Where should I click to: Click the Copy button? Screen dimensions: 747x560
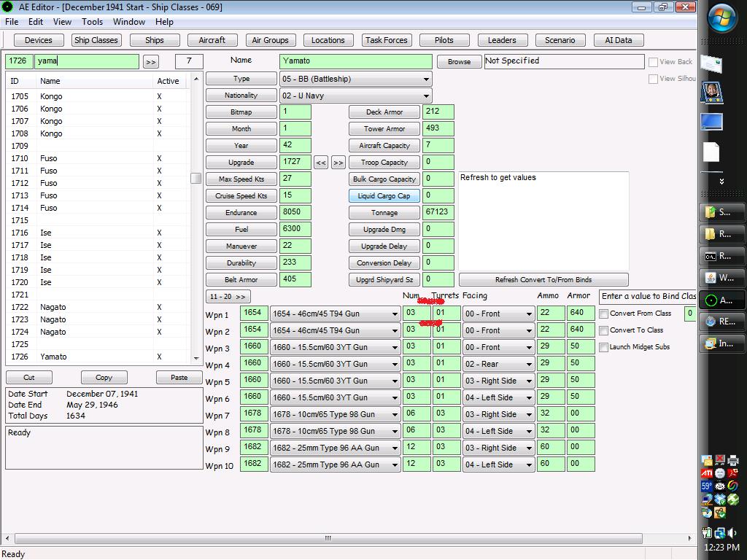coord(104,378)
